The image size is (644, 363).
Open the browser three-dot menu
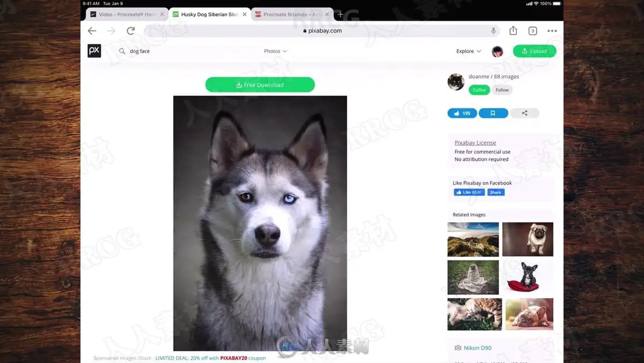coord(552,31)
